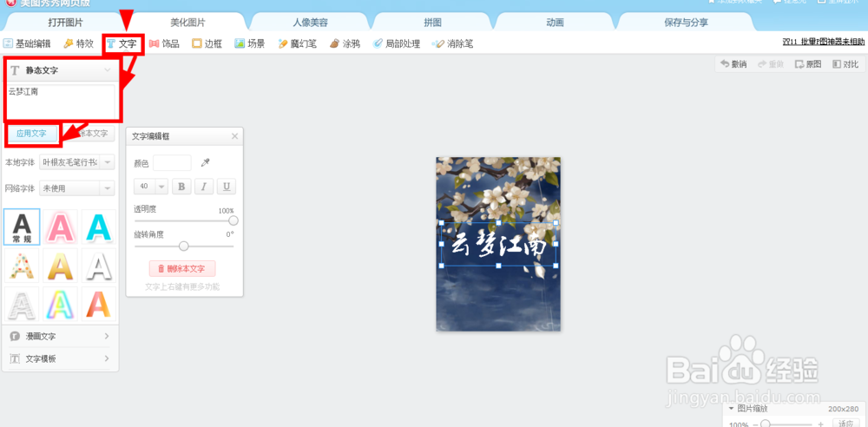Image resolution: width=868 pixels, height=427 pixels.
Task: Select the 常规 regular text style
Action: [x=23, y=227]
